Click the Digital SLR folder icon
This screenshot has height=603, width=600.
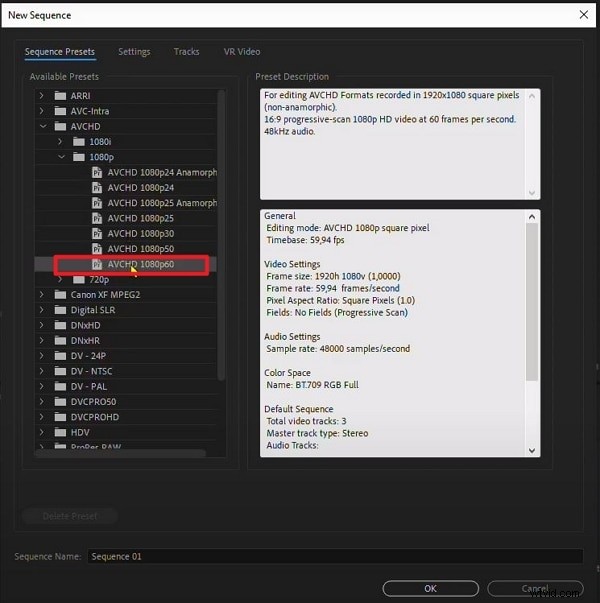tap(60, 310)
